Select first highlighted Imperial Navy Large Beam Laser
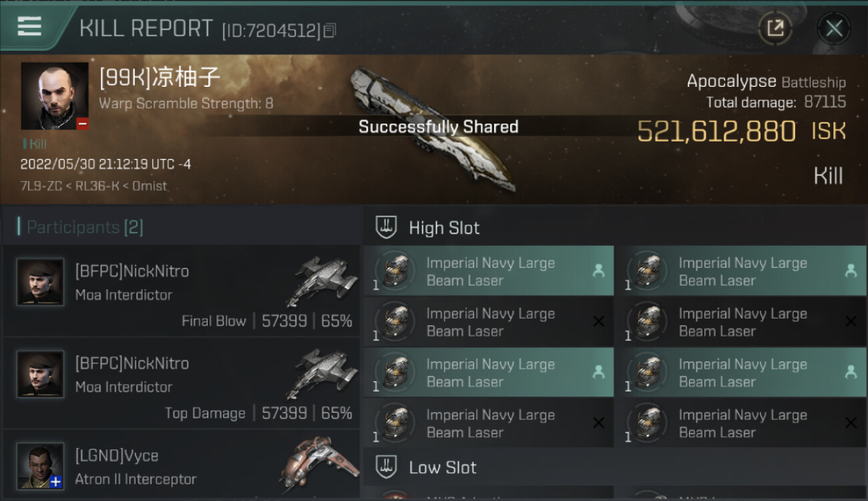Screen dimensions: 868x501 pos(489,271)
